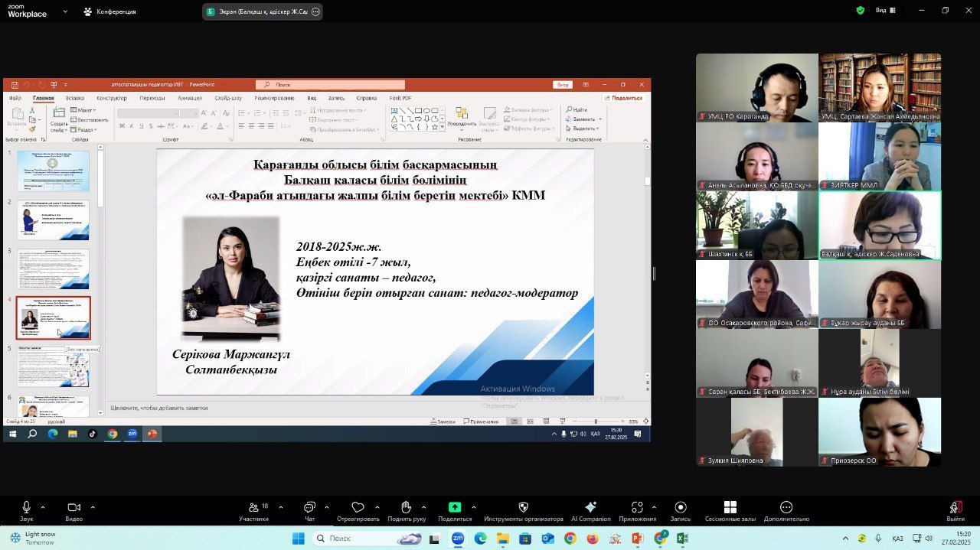Click the green Поделиться share screen icon

pyautogui.click(x=455, y=507)
